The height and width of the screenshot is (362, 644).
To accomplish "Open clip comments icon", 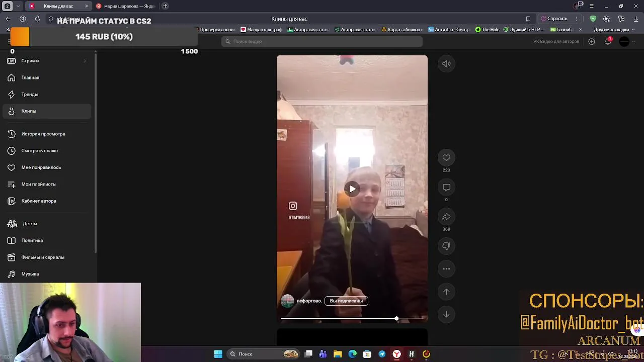I will point(446,187).
